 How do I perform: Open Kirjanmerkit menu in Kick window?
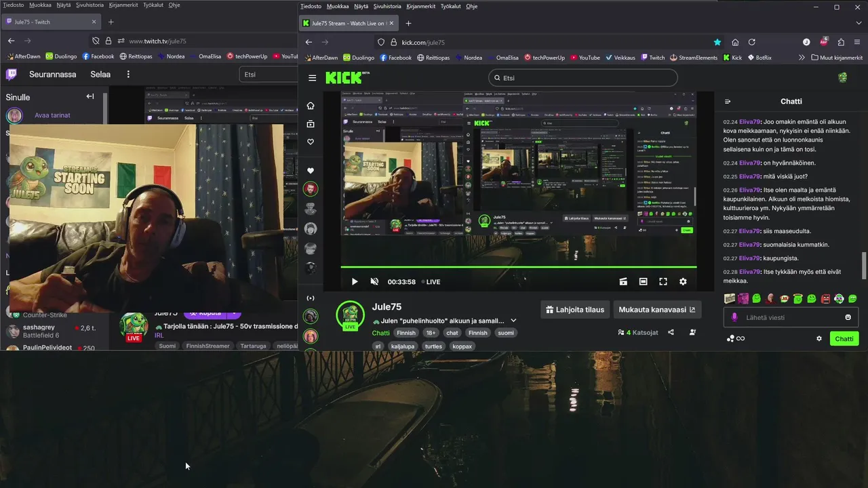click(x=421, y=6)
